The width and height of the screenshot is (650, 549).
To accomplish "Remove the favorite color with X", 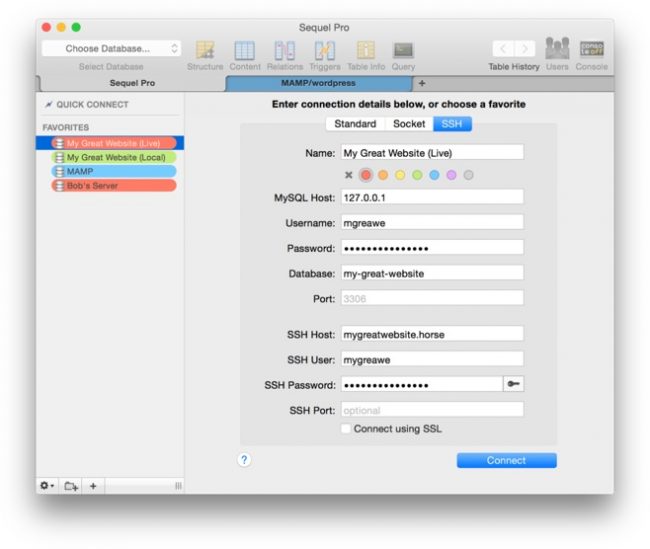I will coord(349,175).
